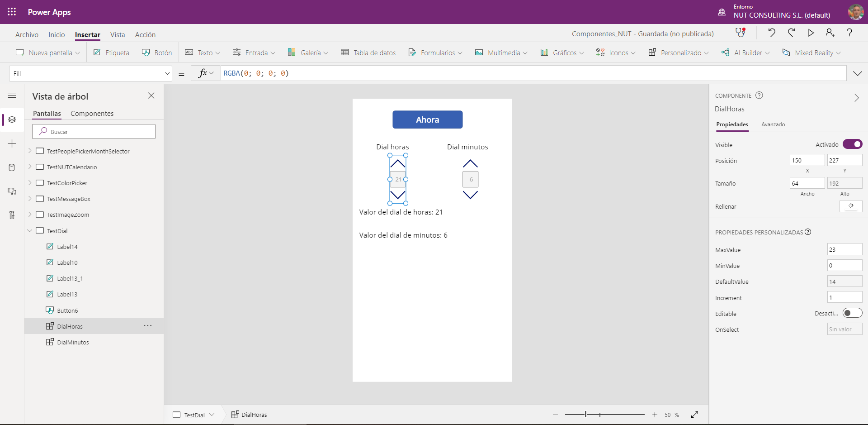Open the environment selector icon
Screen dimensions: 868x425
point(722,12)
